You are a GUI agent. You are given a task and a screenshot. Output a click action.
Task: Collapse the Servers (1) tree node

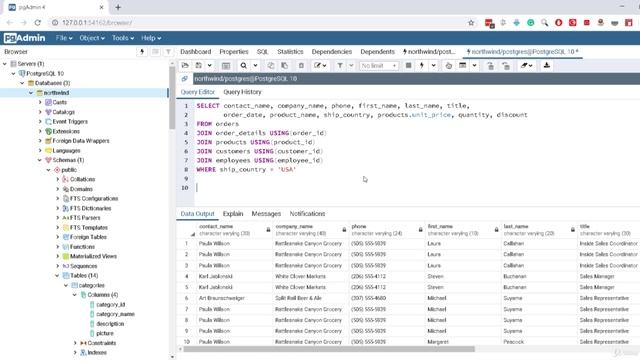[5, 64]
